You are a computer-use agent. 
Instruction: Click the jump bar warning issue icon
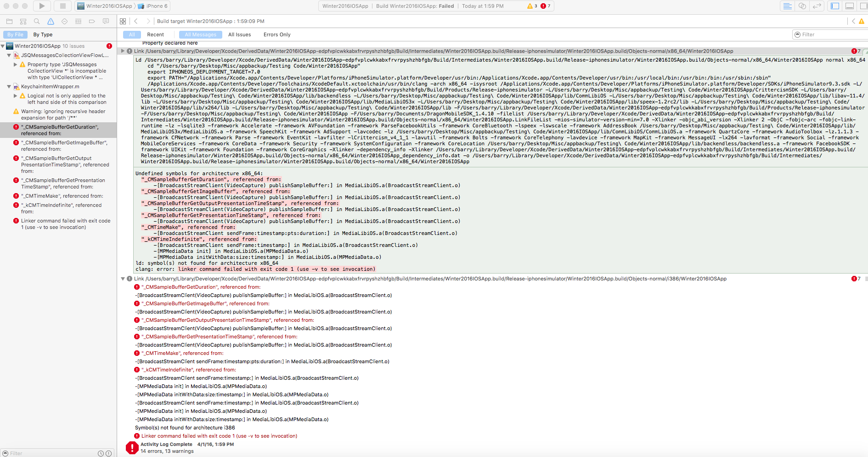[862, 21]
